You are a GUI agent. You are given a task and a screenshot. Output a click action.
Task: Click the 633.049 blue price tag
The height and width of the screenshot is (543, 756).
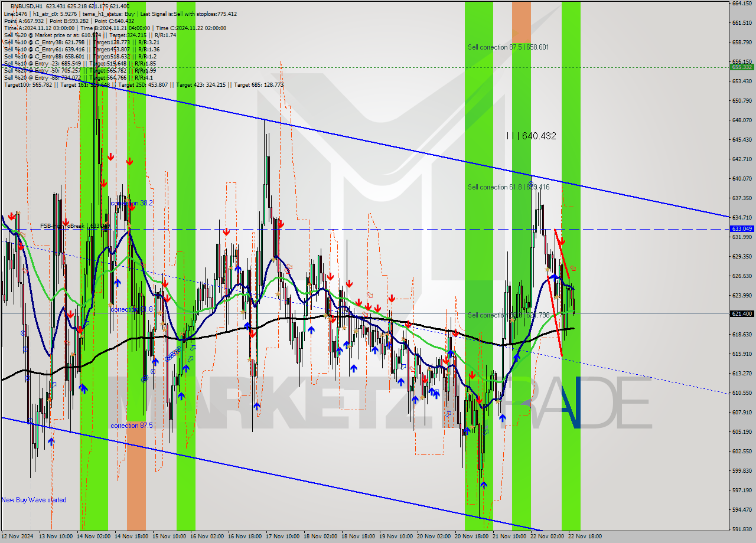pyautogui.click(x=742, y=228)
